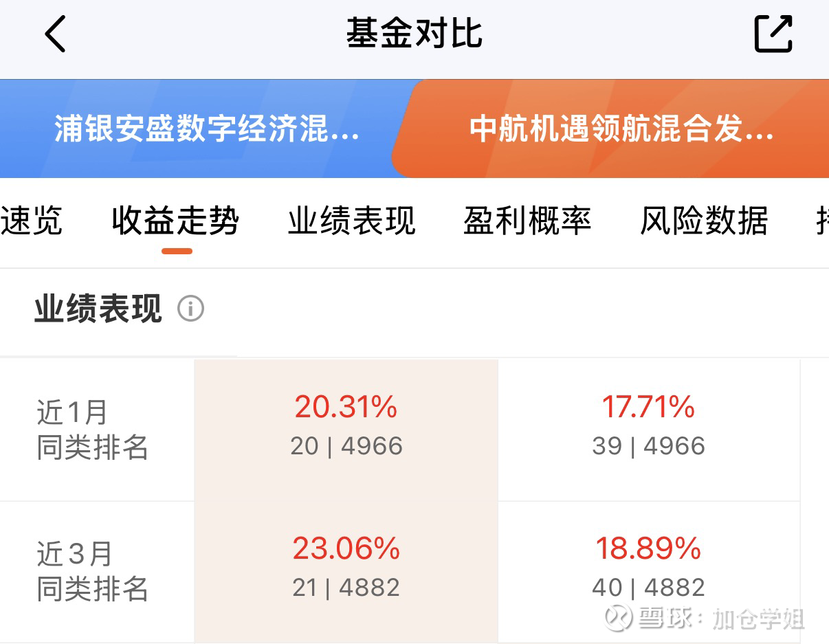
Task: Tap the 23.06% three-month return value
Action: click(346, 549)
